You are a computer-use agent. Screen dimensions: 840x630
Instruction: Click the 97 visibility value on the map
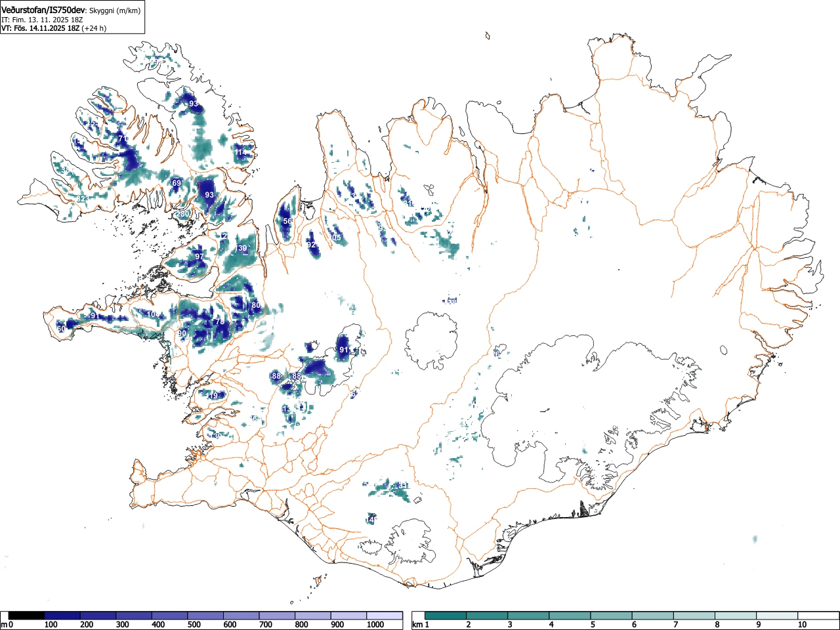coord(199,257)
